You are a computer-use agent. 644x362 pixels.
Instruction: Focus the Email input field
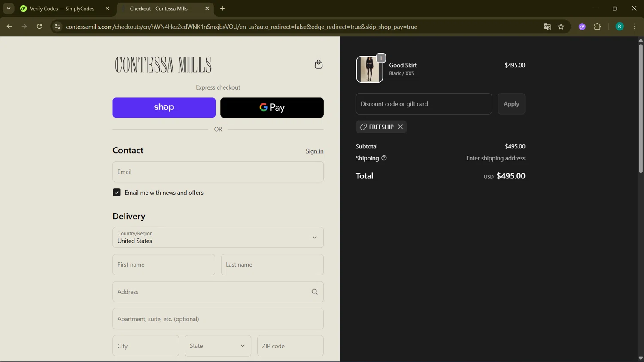tap(218, 172)
